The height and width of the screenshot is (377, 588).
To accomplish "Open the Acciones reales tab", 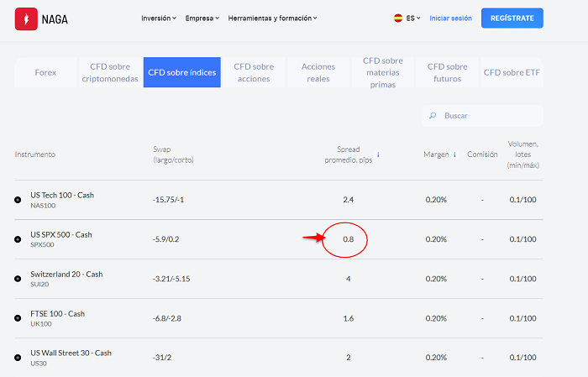I will pyautogui.click(x=318, y=72).
